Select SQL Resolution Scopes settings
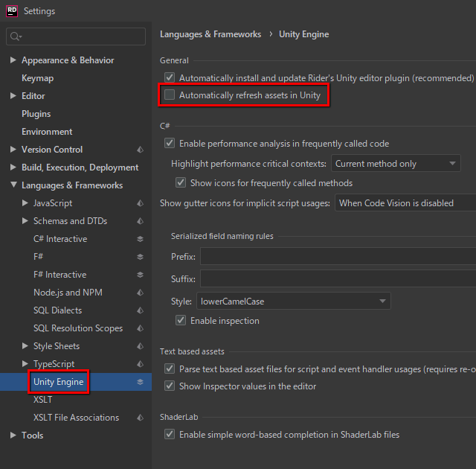The height and width of the screenshot is (469, 476). [x=78, y=328]
